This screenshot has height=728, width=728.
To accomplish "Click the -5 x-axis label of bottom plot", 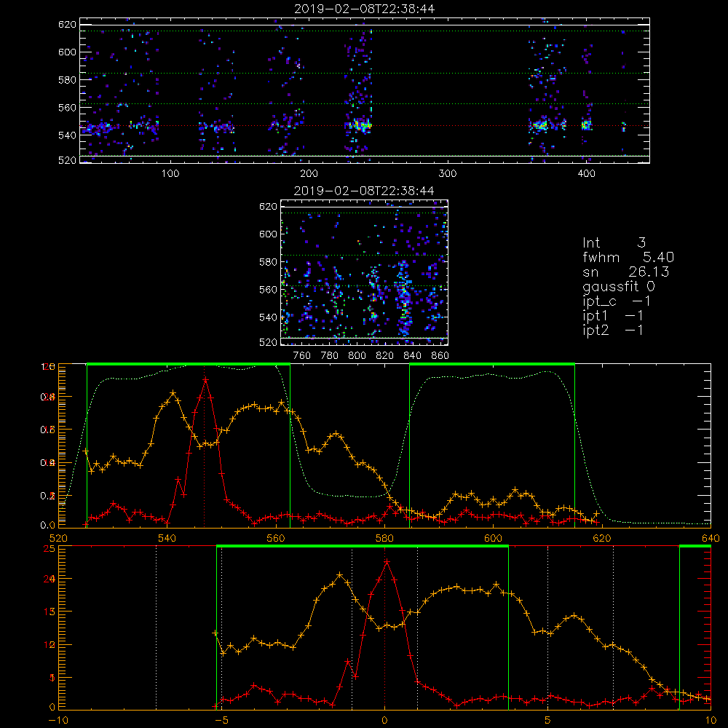I will click(222, 720).
